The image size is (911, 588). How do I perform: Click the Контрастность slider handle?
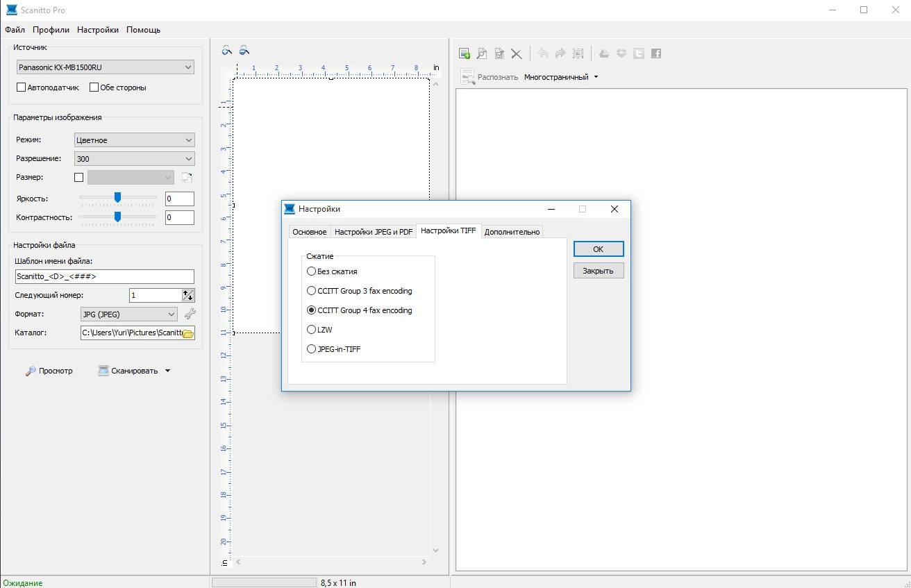117,217
